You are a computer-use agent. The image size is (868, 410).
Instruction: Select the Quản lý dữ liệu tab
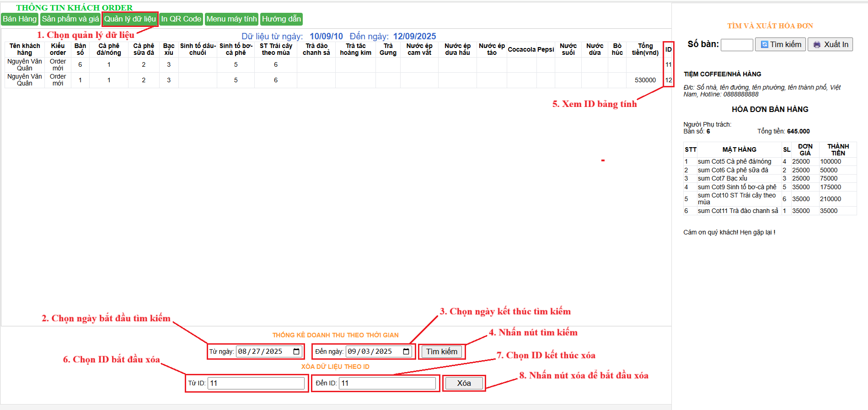(x=130, y=19)
